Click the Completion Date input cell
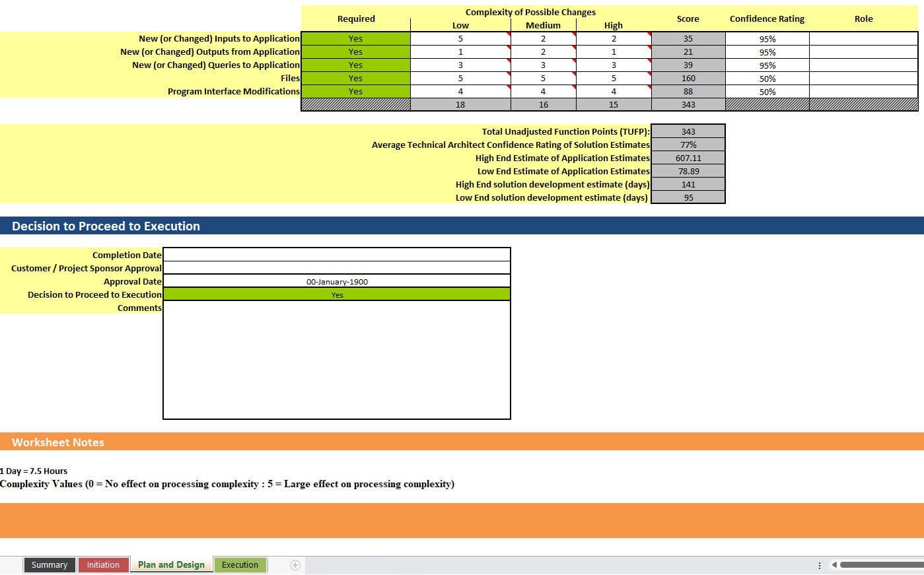 point(337,255)
